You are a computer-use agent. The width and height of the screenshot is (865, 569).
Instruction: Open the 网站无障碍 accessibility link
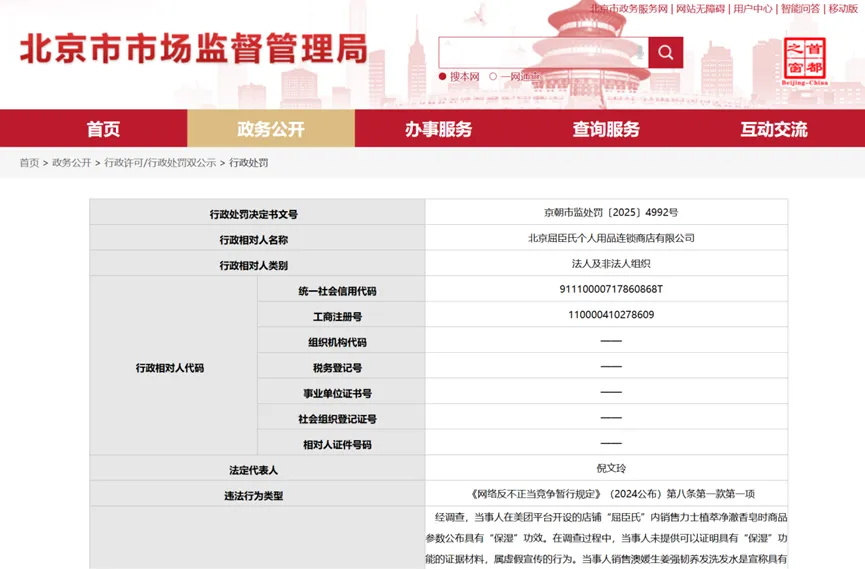pyautogui.click(x=700, y=9)
